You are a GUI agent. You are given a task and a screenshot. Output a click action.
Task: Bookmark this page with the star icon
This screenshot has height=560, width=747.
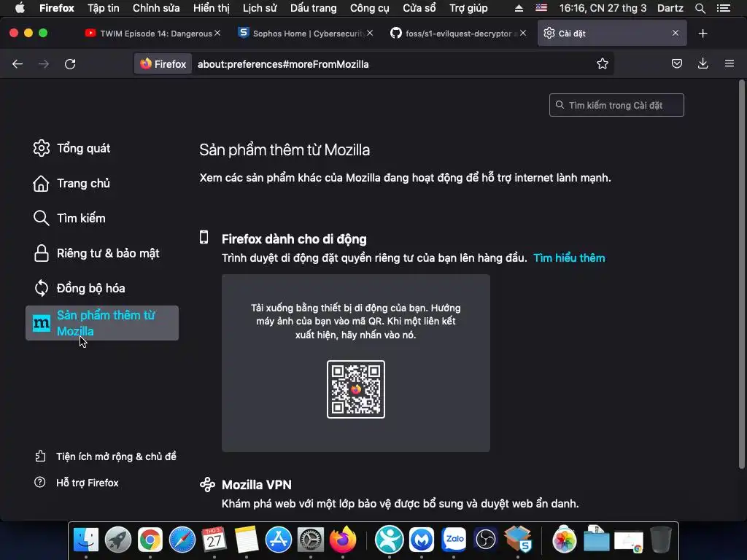click(x=602, y=64)
